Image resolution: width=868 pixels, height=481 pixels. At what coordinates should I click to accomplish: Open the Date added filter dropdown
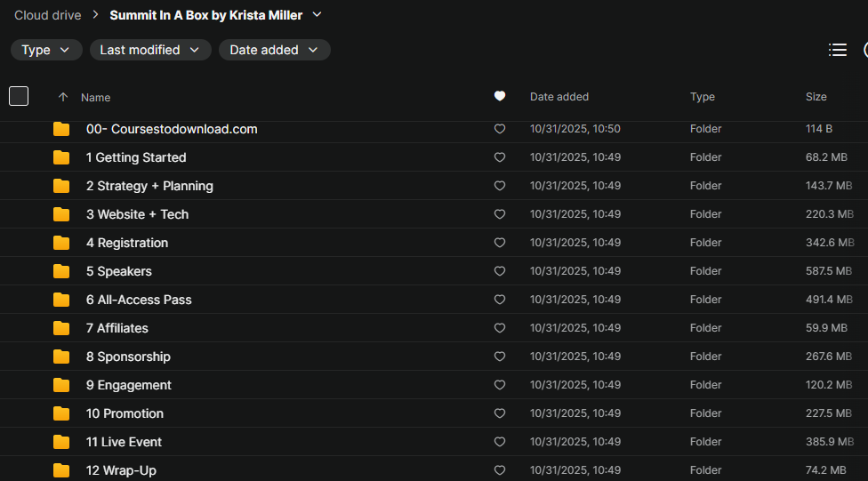point(274,50)
